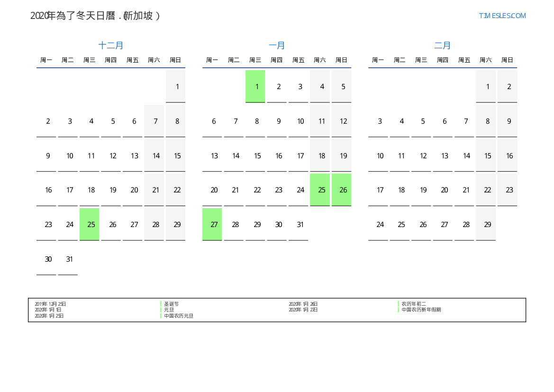This screenshot has width=554, height=392.
Task: Select the green December 25 Christmas cell
Action: point(90,224)
